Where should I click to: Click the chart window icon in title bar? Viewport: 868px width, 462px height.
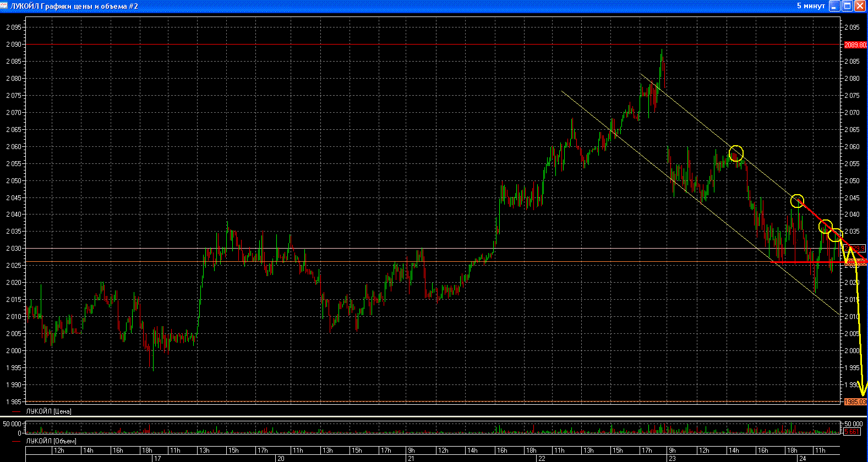coord(5,6)
